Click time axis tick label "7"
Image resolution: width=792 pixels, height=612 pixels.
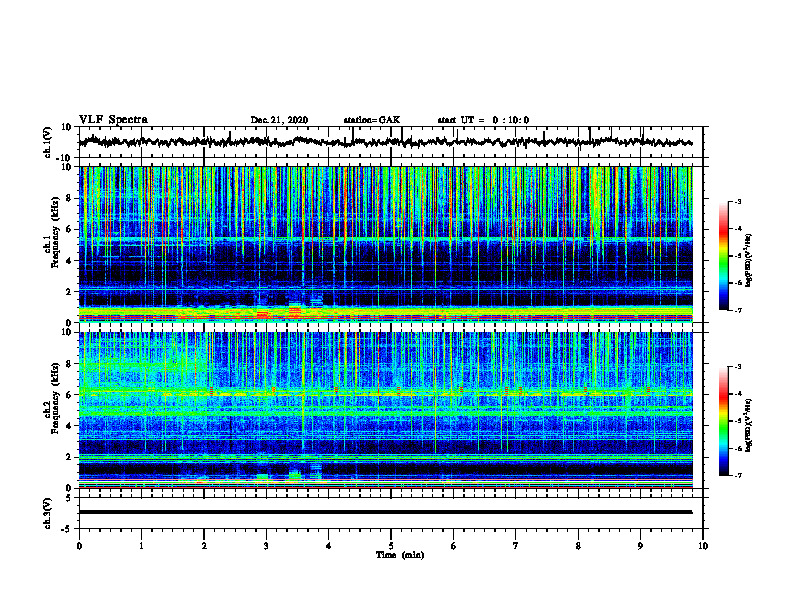516,546
